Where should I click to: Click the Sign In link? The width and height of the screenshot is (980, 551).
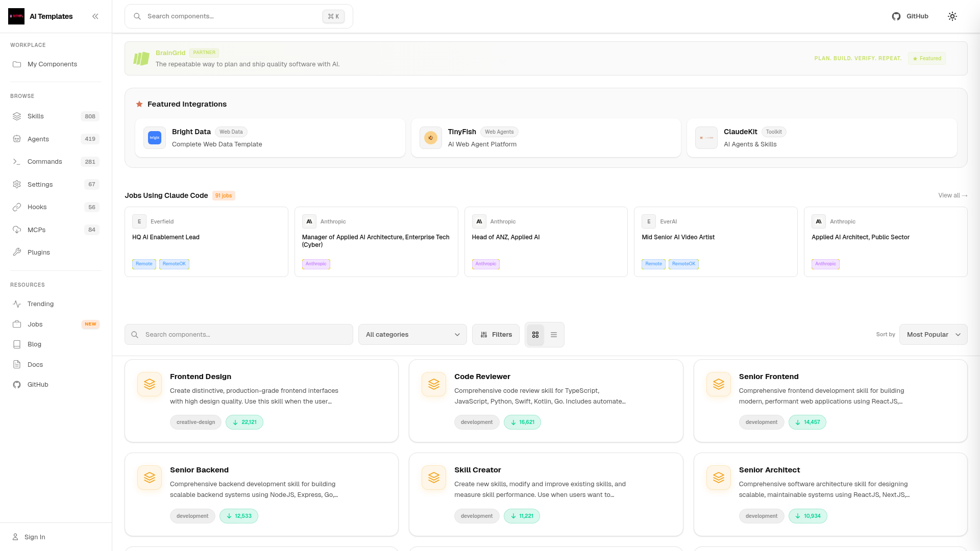(35, 537)
